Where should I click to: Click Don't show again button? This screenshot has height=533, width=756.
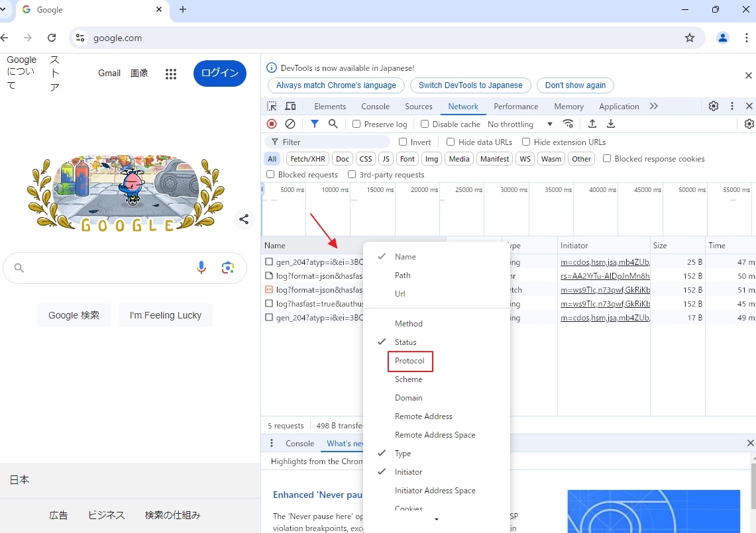575,85
